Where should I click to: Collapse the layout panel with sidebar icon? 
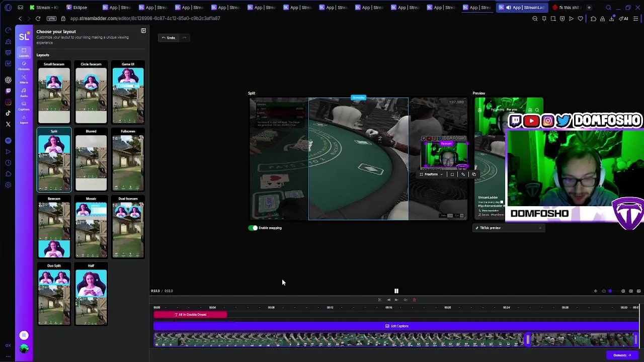tap(143, 31)
